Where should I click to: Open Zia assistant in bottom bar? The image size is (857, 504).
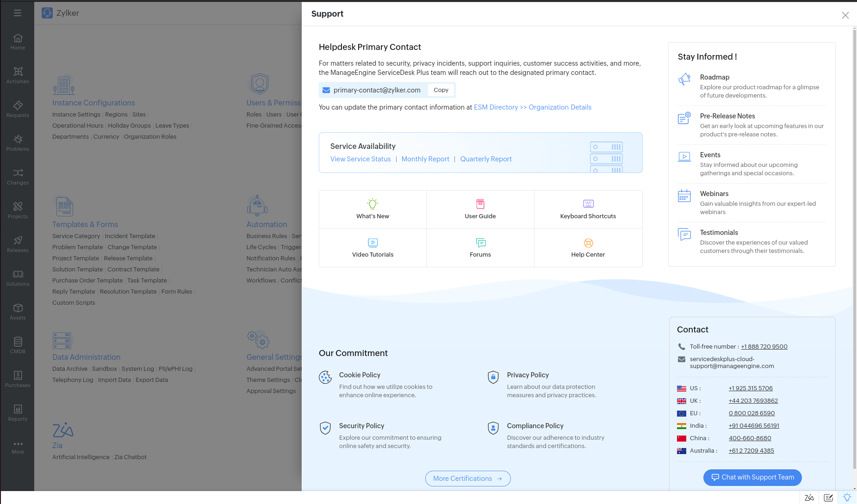click(809, 498)
